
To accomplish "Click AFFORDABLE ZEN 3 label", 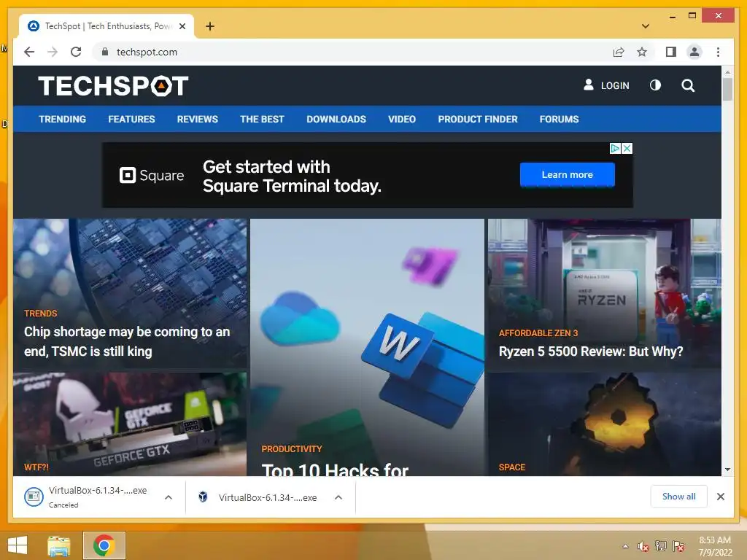I will point(538,332).
